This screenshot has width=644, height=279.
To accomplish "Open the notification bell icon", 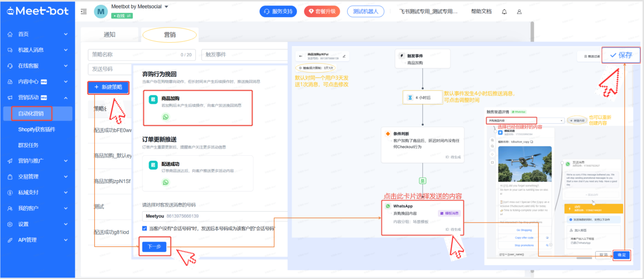I will [x=504, y=12].
